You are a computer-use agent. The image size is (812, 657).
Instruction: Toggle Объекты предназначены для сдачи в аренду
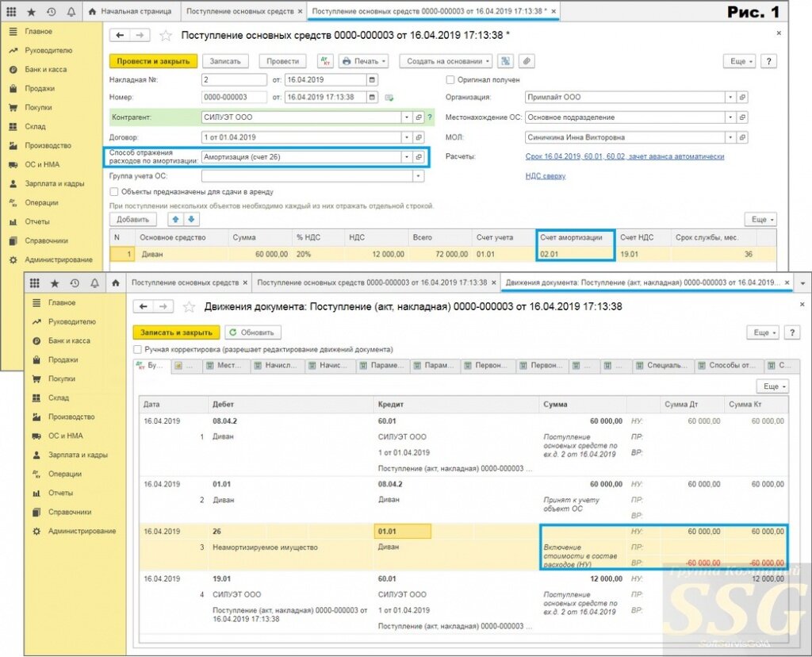point(114,192)
